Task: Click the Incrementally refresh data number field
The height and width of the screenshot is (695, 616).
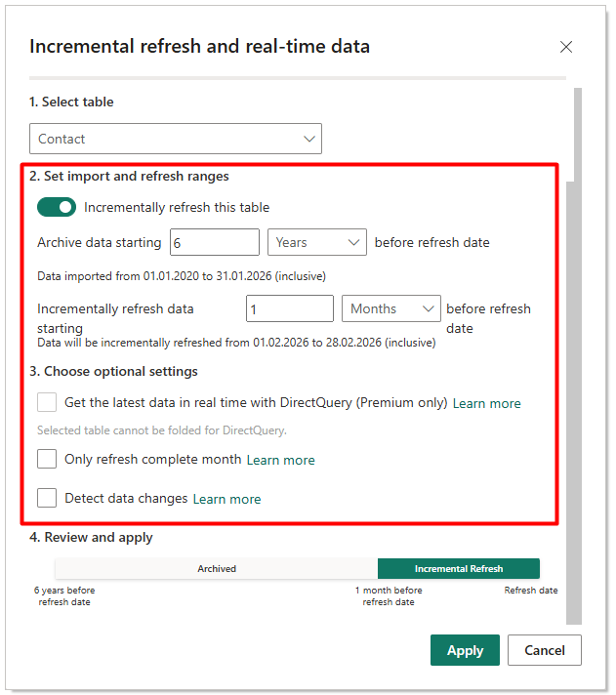Action: click(289, 308)
